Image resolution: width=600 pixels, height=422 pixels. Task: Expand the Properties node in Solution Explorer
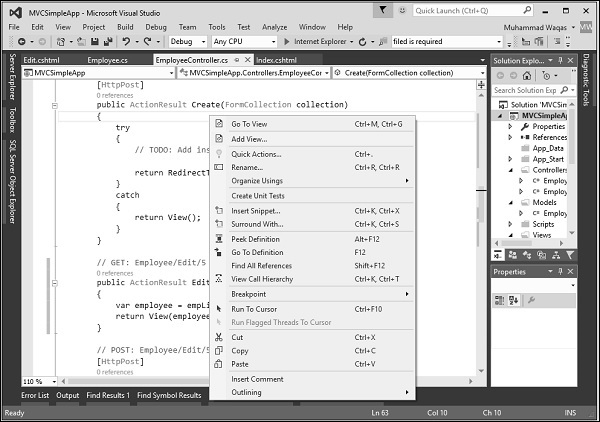[x=511, y=127]
